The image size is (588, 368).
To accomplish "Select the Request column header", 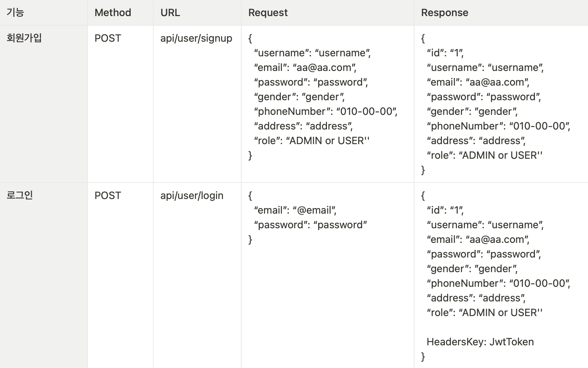I will pyautogui.click(x=268, y=12).
